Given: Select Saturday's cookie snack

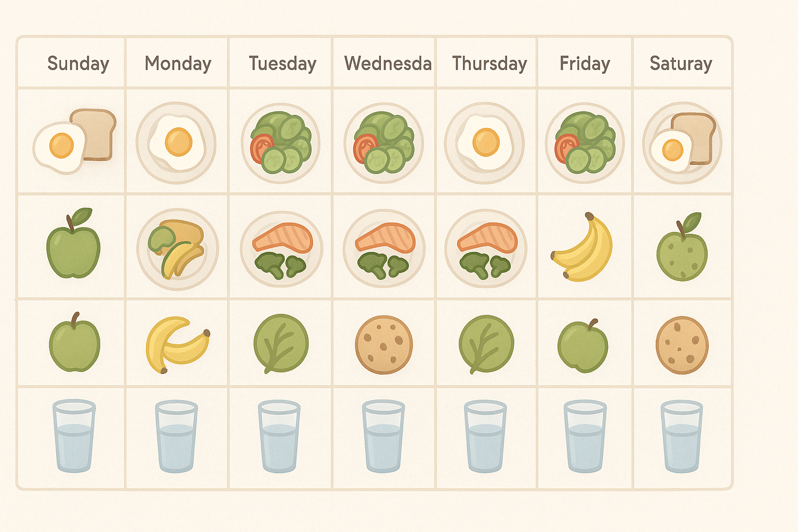Looking at the screenshot, I should (x=682, y=345).
